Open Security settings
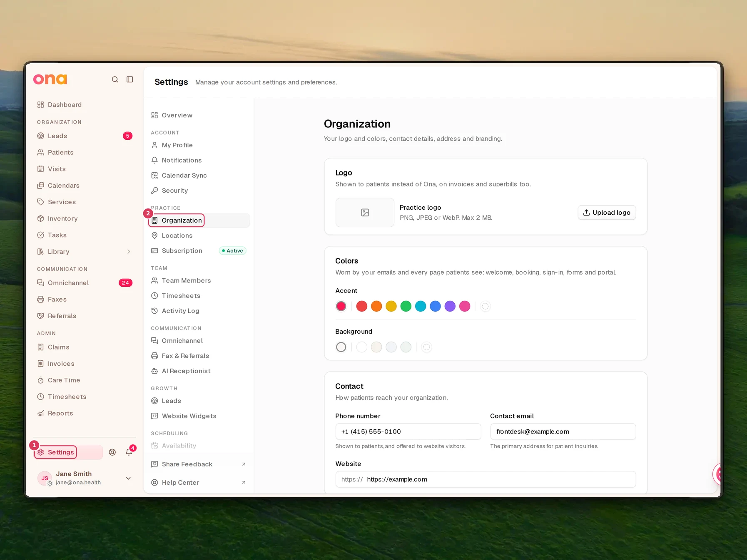This screenshot has height=560, width=747. tap(199, 191)
